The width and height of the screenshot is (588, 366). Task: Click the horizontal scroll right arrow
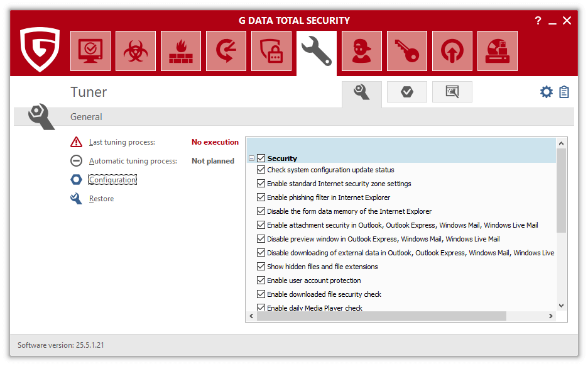pyautogui.click(x=550, y=316)
